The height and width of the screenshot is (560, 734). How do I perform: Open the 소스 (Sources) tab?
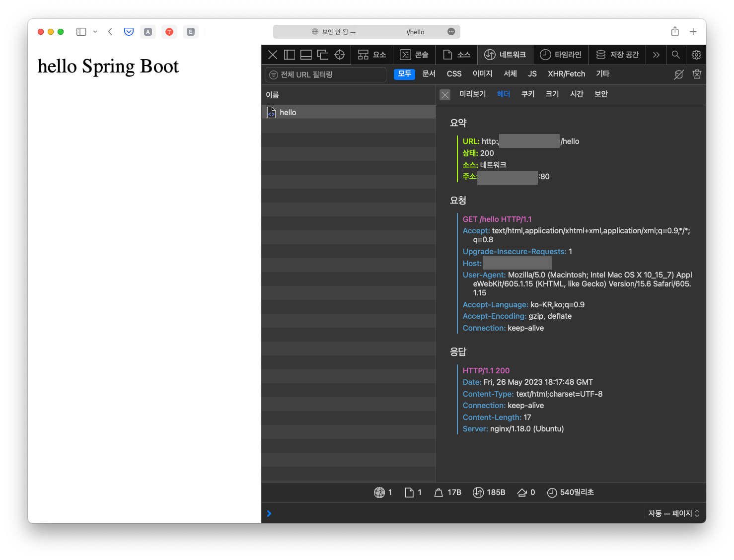[x=456, y=55]
